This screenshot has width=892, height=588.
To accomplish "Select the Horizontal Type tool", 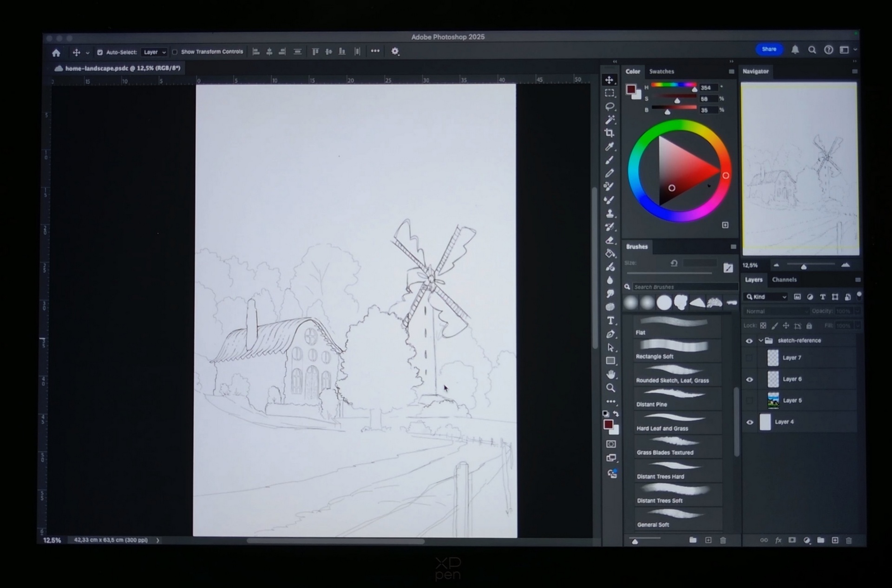I will click(x=610, y=321).
